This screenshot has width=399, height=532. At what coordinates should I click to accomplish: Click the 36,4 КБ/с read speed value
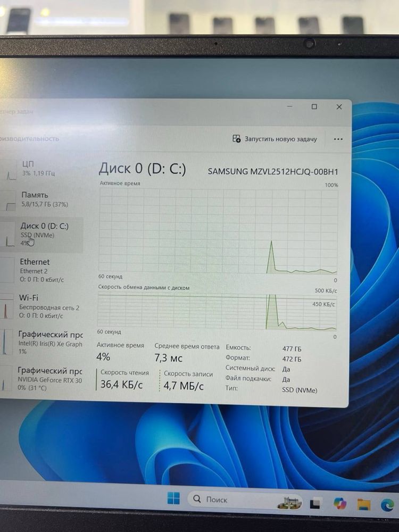[121, 385]
